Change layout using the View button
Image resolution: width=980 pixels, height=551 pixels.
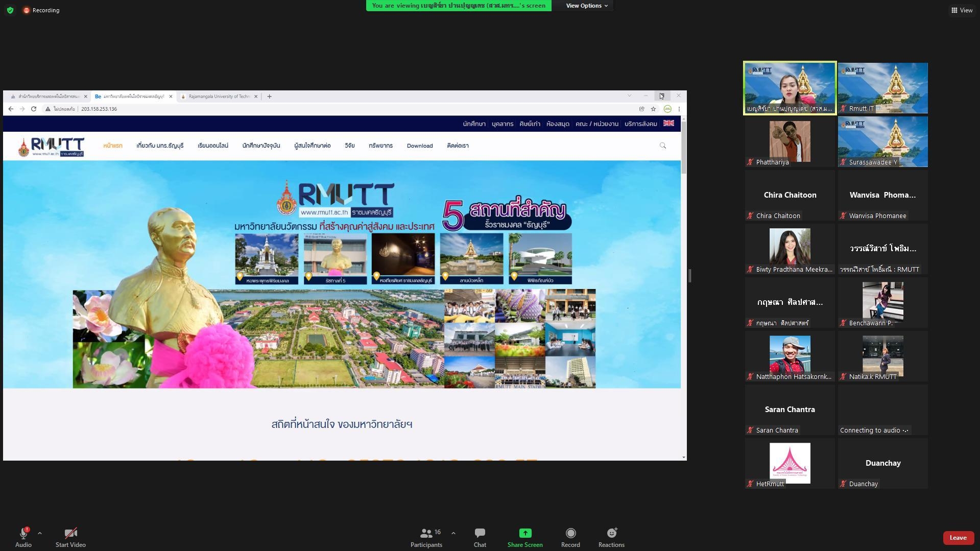962,10
